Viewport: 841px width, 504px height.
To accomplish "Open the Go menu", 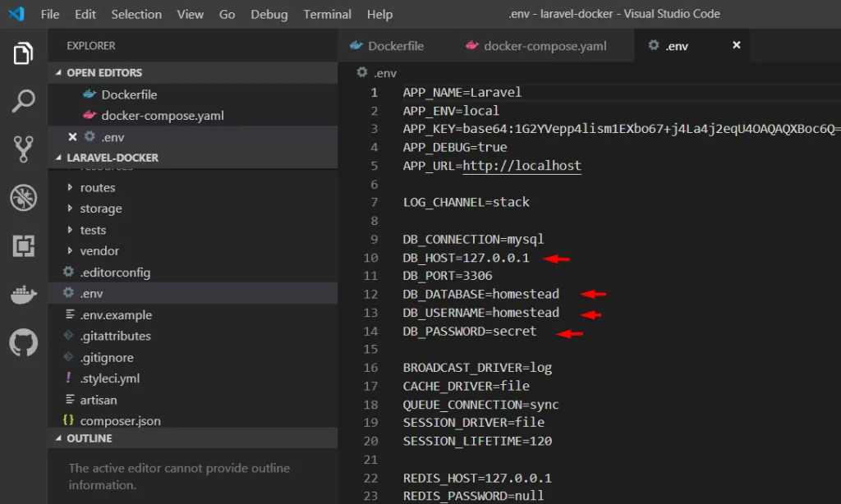I will click(227, 15).
